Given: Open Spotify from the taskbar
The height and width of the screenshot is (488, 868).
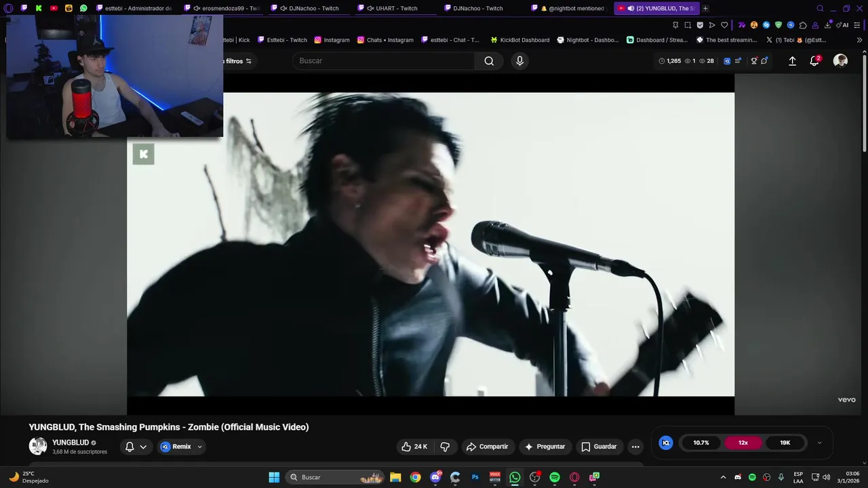Looking at the screenshot, I should point(555,477).
